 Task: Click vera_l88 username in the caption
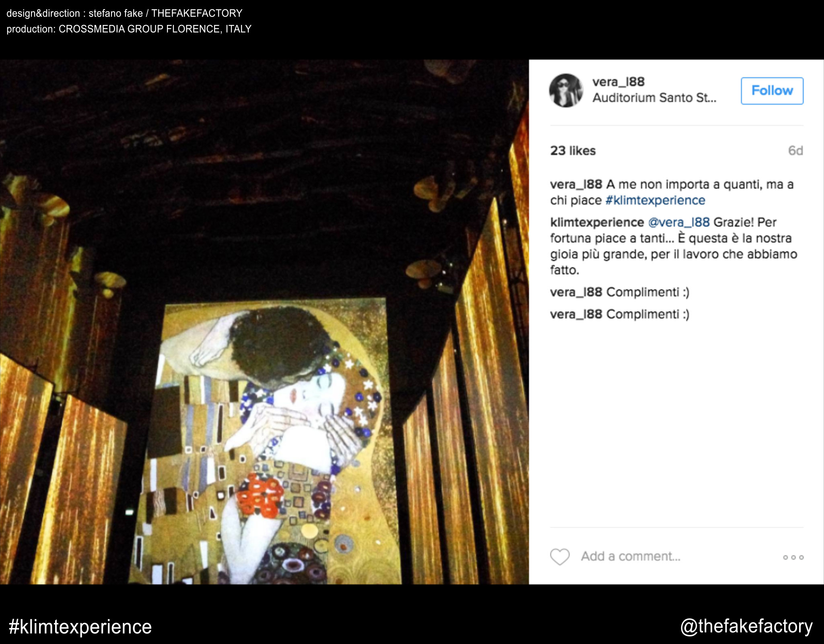pos(576,184)
